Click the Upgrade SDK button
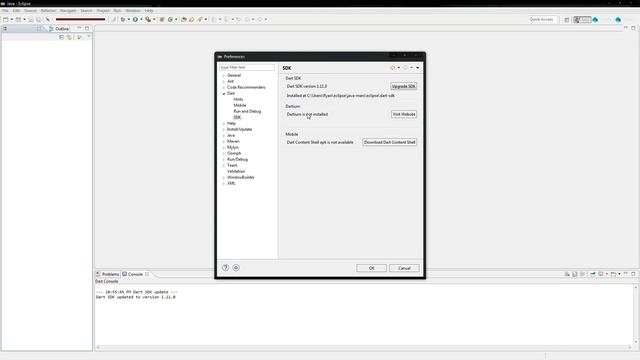The image size is (640, 360). [403, 87]
